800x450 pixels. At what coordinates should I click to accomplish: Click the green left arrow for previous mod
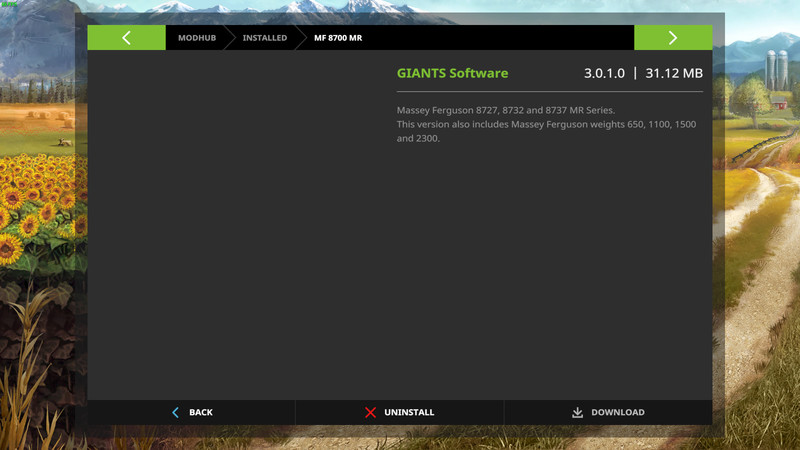pyautogui.click(x=126, y=38)
